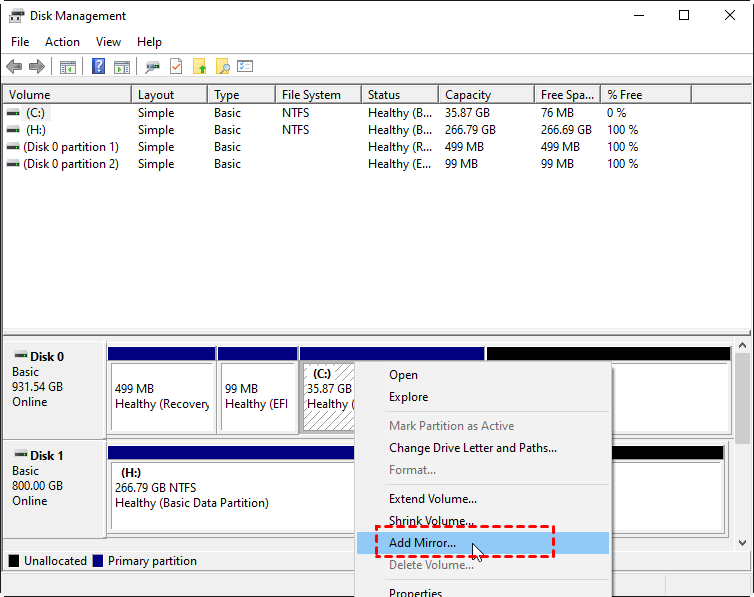The image size is (754, 597).
Task: Select the (C:) volume row name
Action: pyautogui.click(x=35, y=113)
